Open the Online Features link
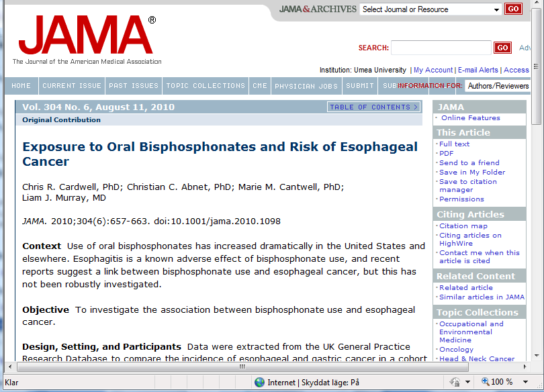The width and height of the screenshot is (544, 392). click(470, 118)
